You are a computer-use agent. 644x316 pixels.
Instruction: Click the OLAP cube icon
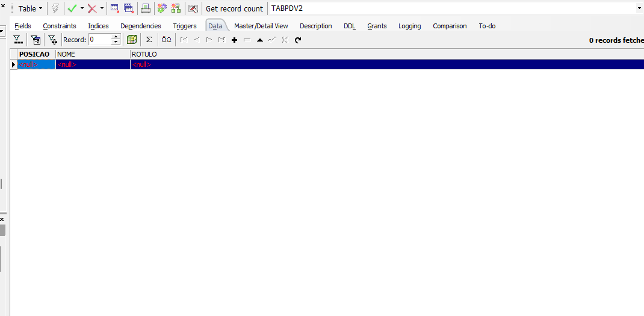[x=131, y=40]
